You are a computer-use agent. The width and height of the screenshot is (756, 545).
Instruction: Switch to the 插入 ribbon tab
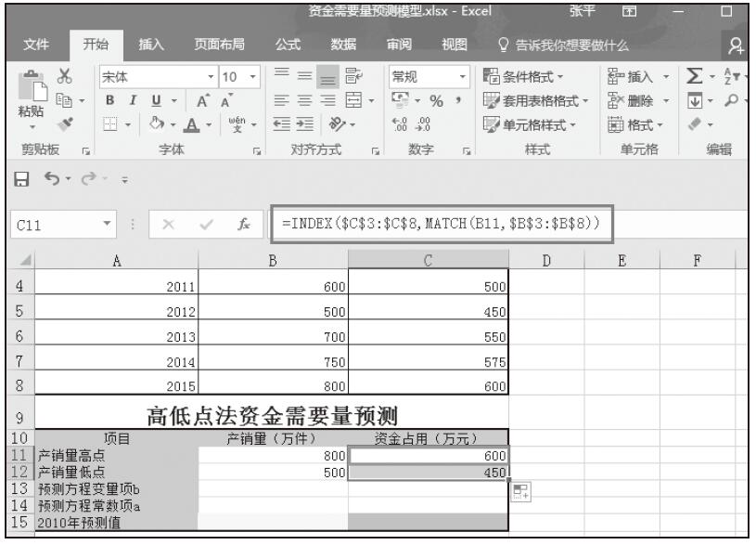point(151,44)
